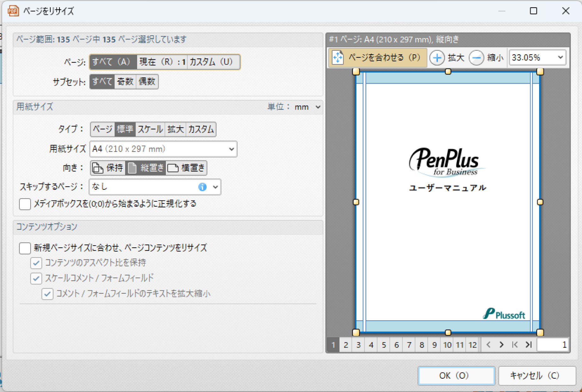Click the Fit Page (ページを合わせる) icon
Viewport: 582px width, 392px height.
click(x=338, y=57)
